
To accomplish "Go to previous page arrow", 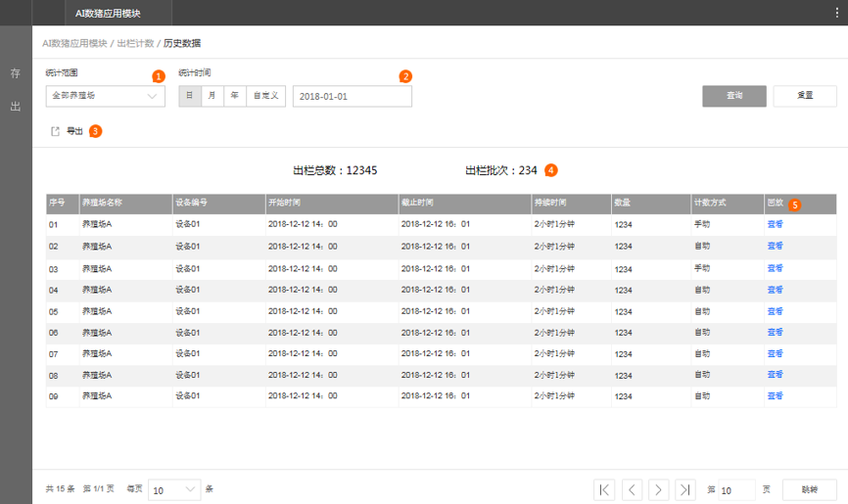I will point(633,489).
